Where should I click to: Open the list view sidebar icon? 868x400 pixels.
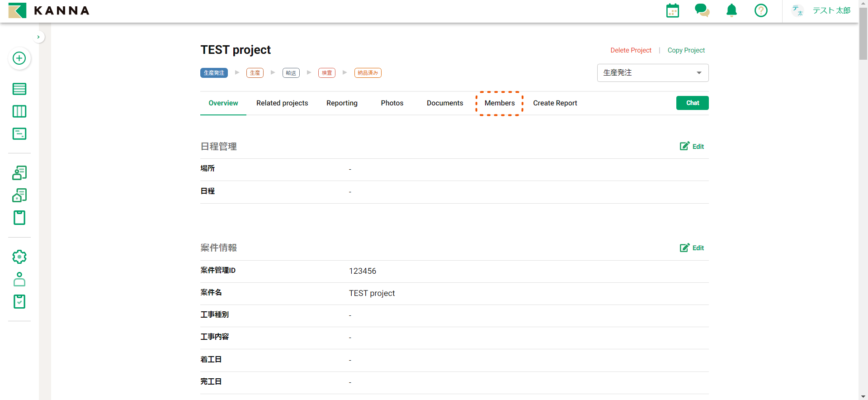tap(19, 89)
